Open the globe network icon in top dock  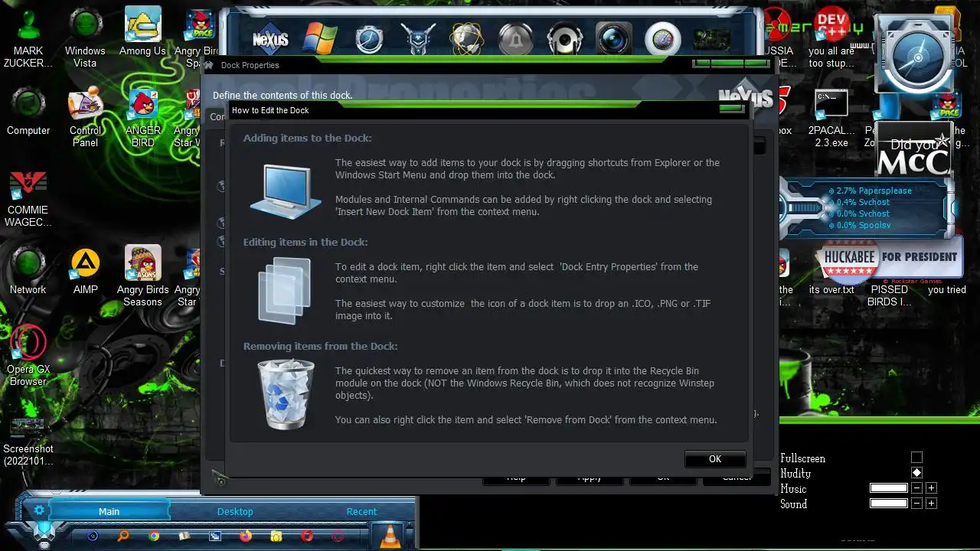467,39
